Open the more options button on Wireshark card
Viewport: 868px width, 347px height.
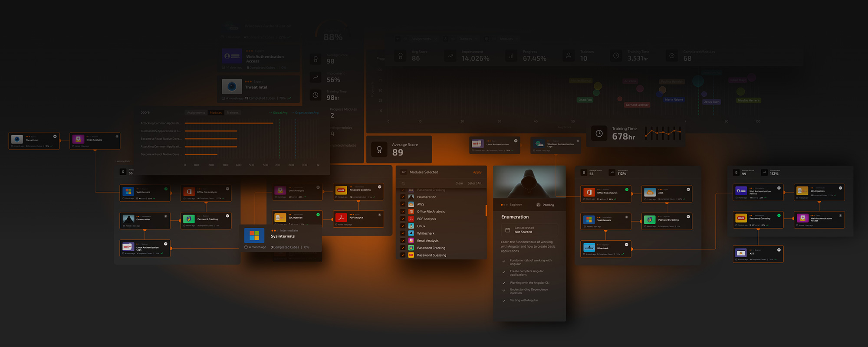(x=626, y=245)
